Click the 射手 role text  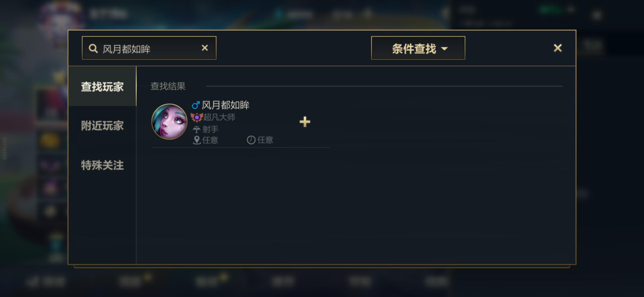[210, 129]
